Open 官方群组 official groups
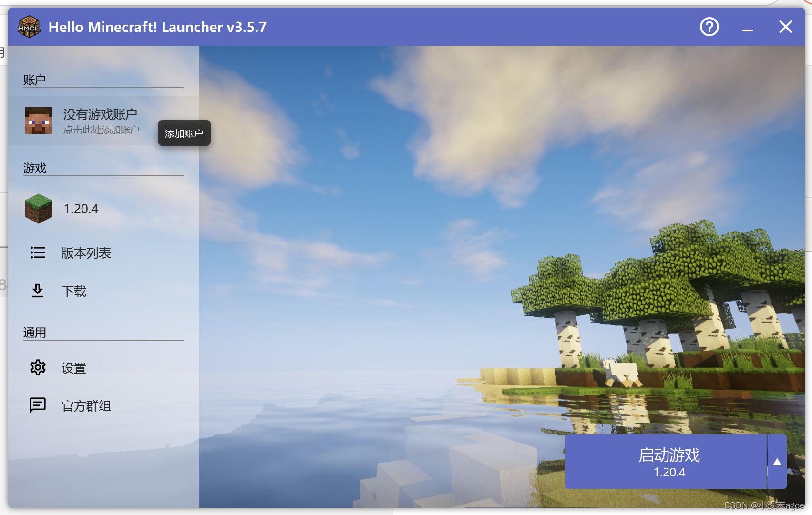Viewport: 812px width, 515px height. pyautogui.click(x=103, y=405)
